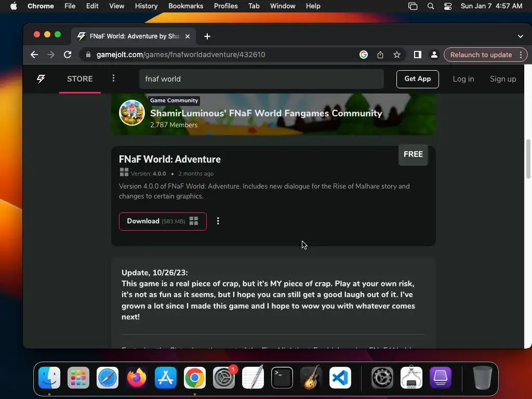
Task: Go back with the browser back arrow
Action: (34, 55)
